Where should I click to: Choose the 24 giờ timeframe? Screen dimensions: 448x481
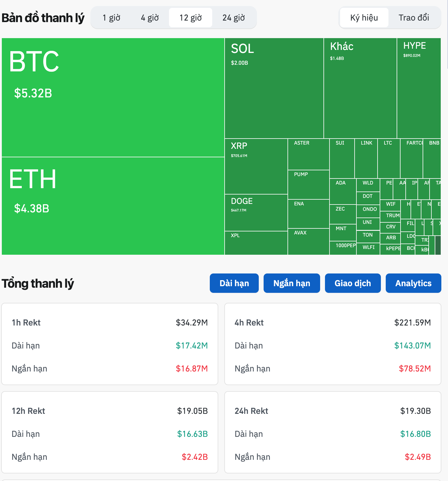pyautogui.click(x=234, y=18)
